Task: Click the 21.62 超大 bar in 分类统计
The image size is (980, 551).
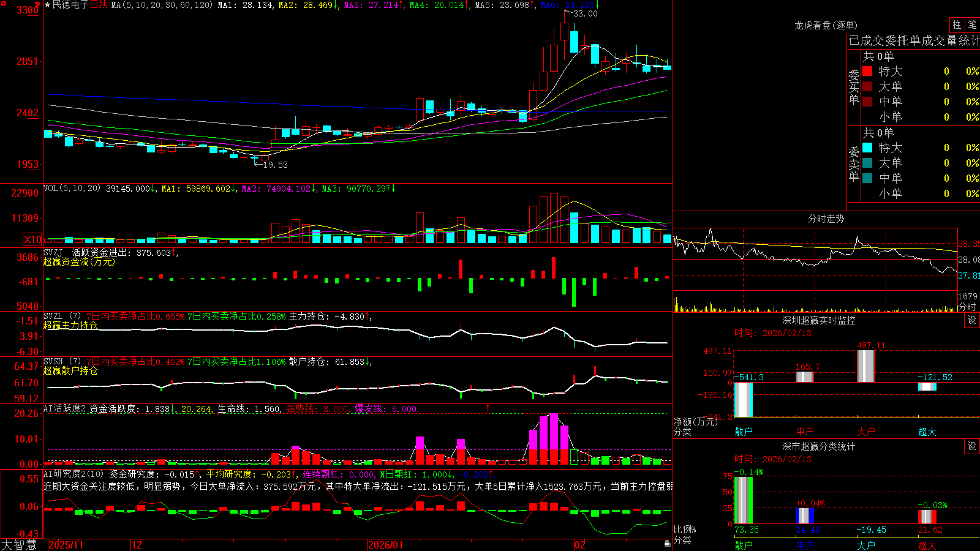Action: [927, 516]
